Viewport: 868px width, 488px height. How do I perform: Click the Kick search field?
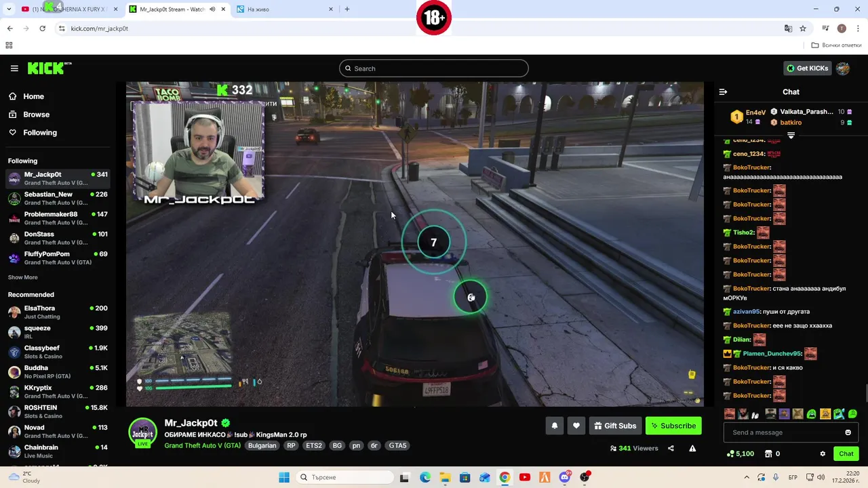434,68
